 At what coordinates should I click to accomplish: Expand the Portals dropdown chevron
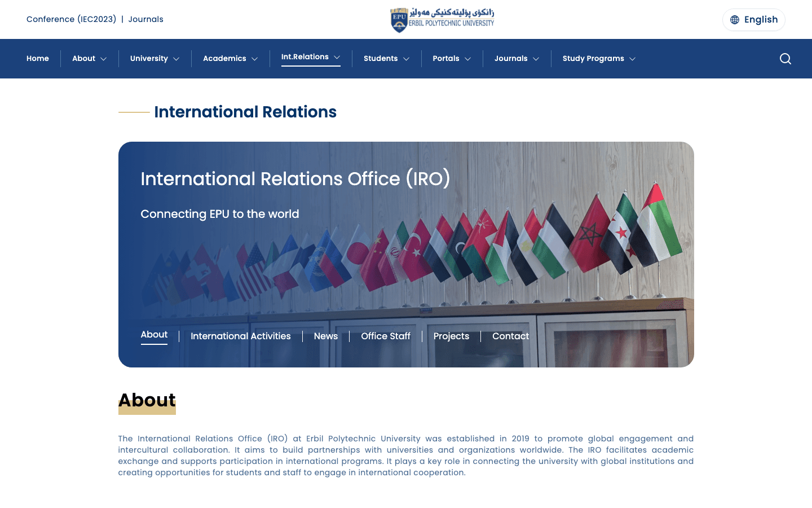(x=468, y=59)
